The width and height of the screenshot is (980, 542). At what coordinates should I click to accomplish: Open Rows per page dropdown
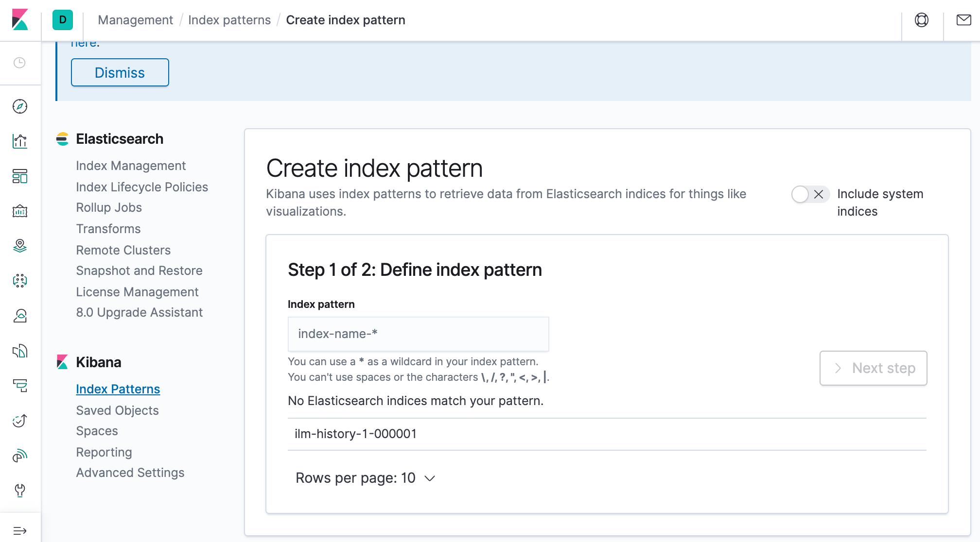point(366,478)
